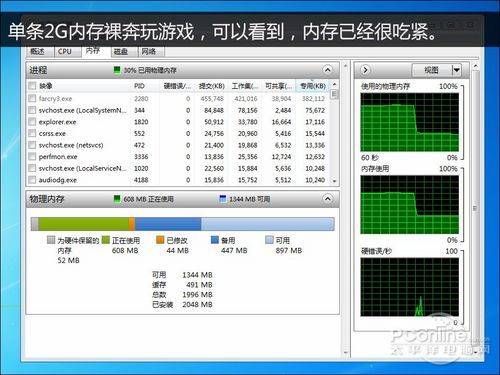Switch to the 概述 tab

click(40, 52)
